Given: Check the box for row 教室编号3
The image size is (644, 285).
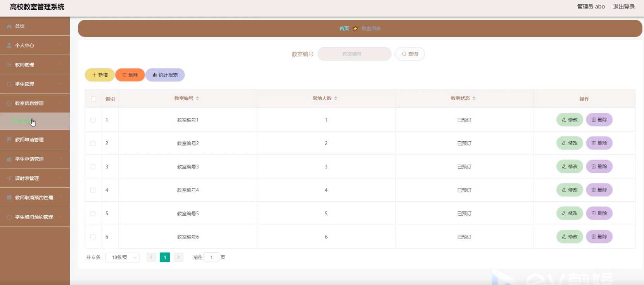Looking at the screenshot, I should 93,167.
